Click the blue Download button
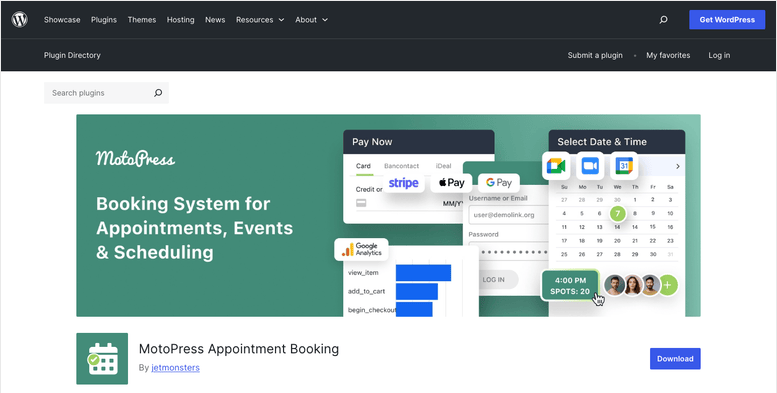 [x=675, y=358]
